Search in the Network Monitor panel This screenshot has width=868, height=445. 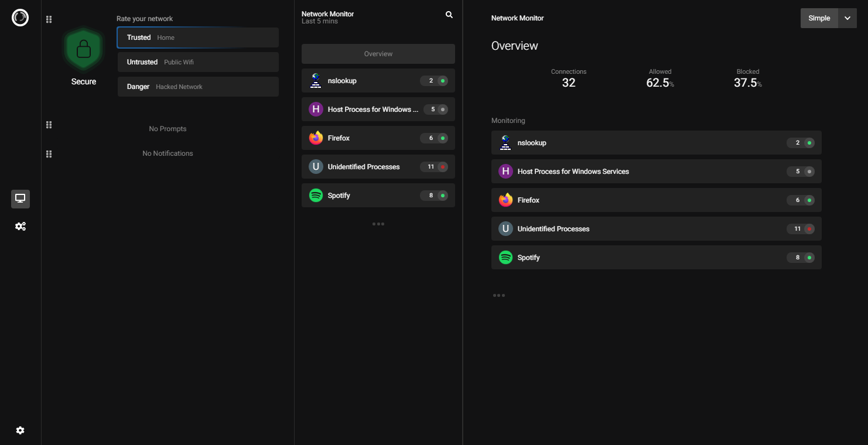click(449, 15)
